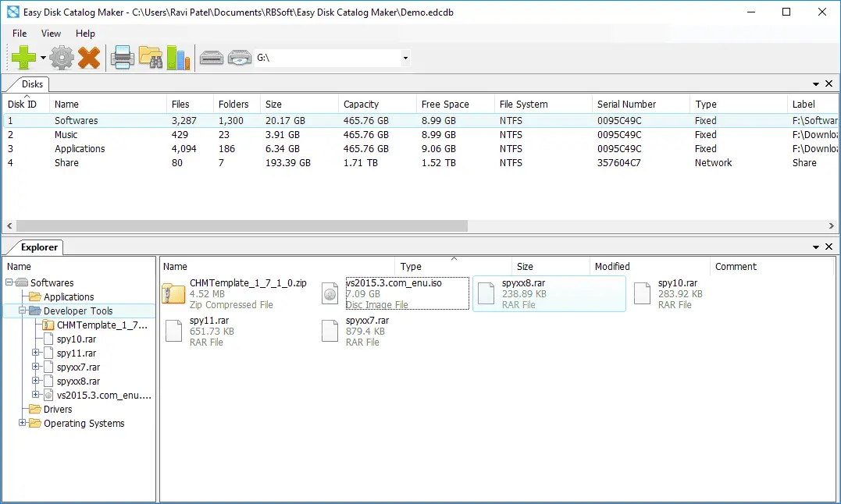Expand the spyxx8.rar tree node
Image resolution: width=841 pixels, height=504 pixels.
[35, 380]
